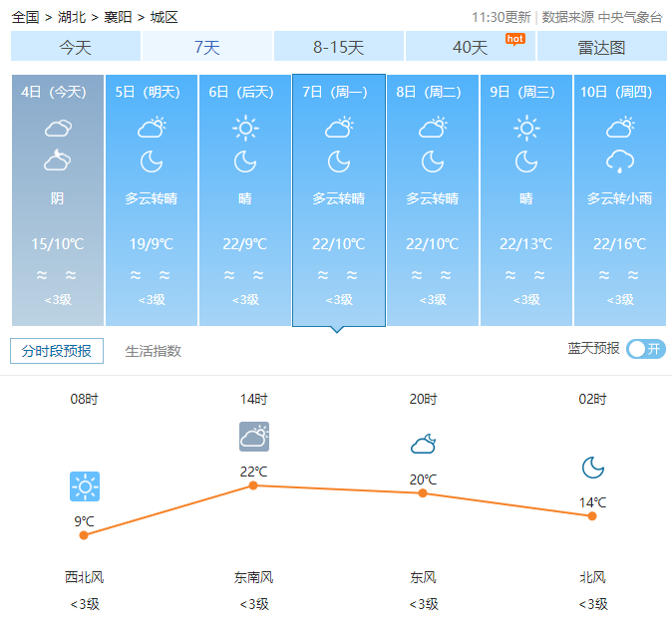The image size is (672, 636).
Task: Open the 8-15天 forecast tab
Action: (339, 47)
